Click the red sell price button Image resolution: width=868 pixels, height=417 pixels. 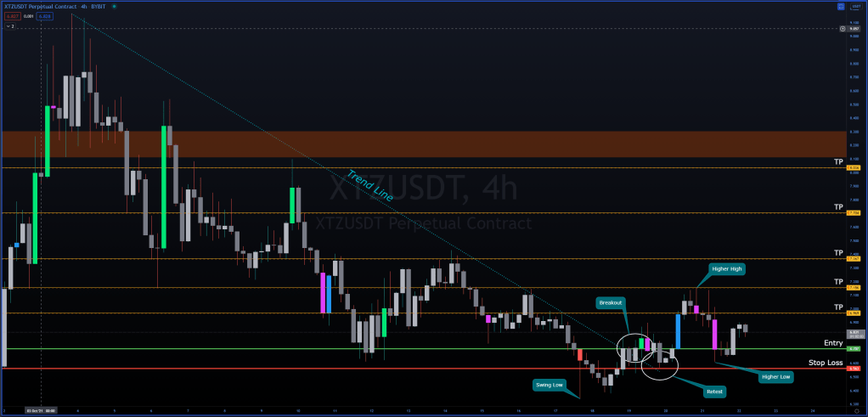11,16
